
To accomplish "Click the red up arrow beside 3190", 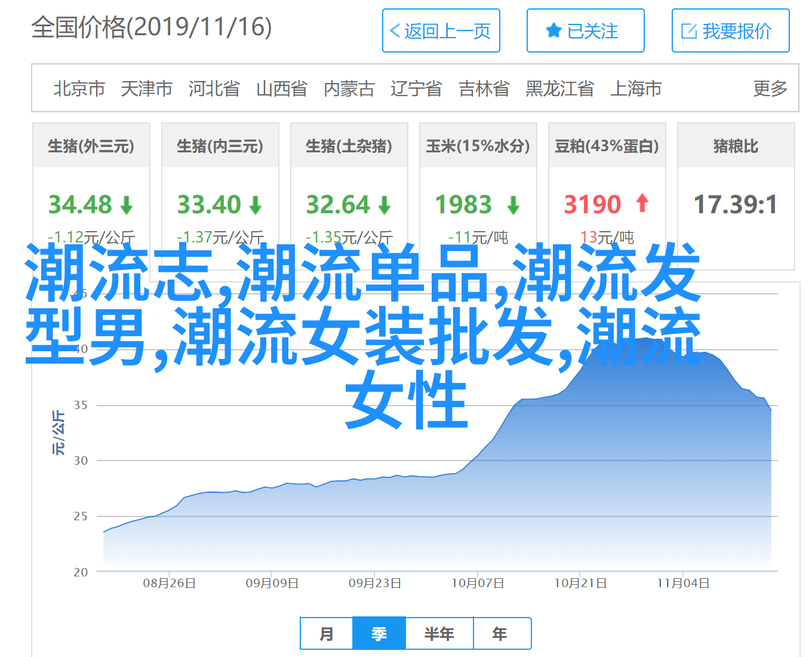I will point(642,203).
